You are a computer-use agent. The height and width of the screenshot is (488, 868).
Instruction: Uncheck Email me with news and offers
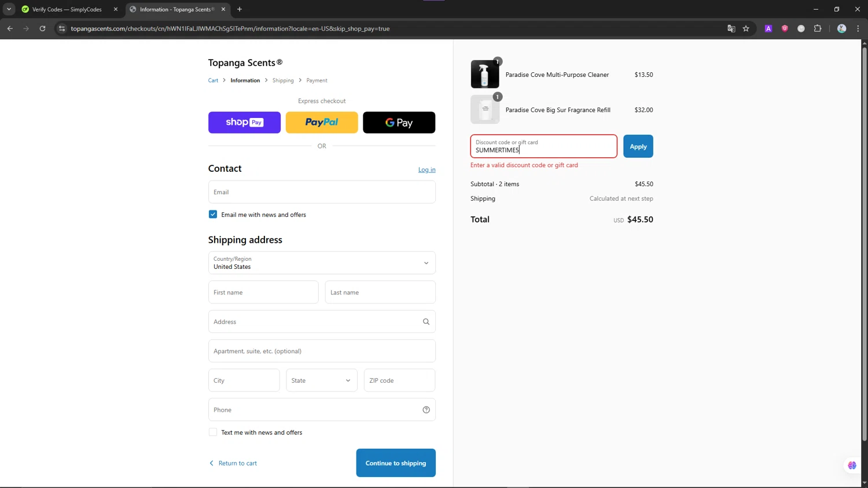point(213,215)
